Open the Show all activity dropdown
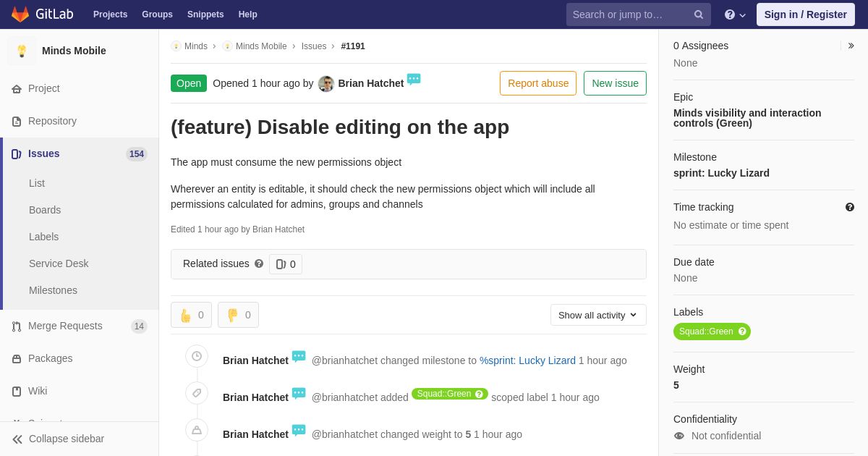 point(598,315)
